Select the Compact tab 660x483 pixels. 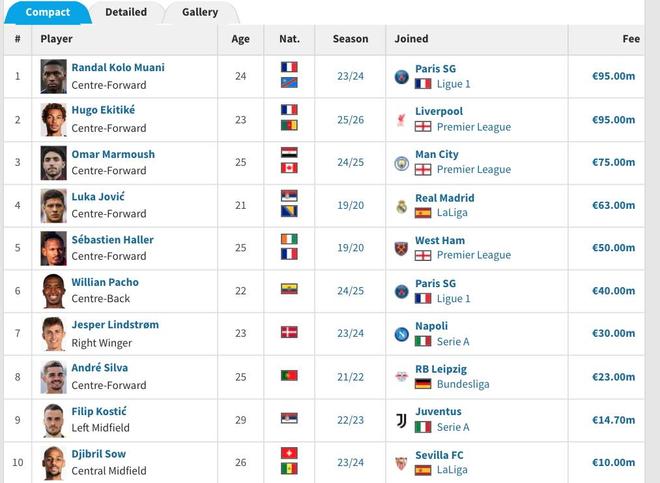tap(48, 12)
